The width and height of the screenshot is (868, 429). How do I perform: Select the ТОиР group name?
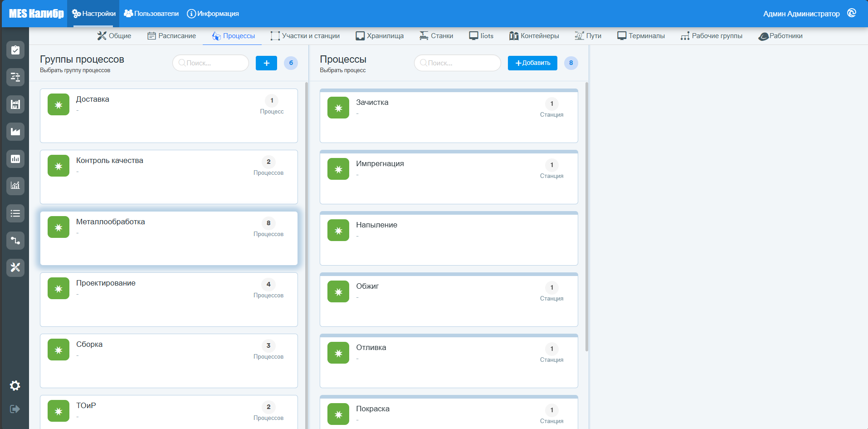86,406
